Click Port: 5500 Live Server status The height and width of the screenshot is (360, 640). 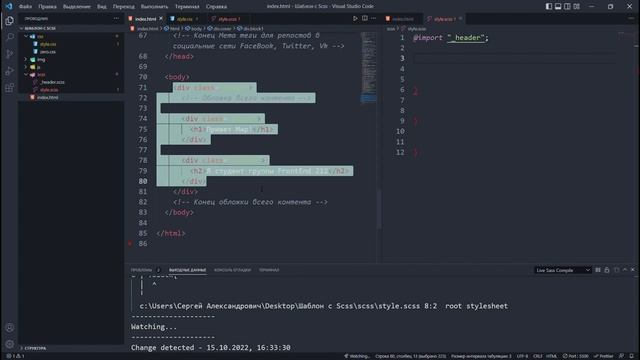coord(576,356)
